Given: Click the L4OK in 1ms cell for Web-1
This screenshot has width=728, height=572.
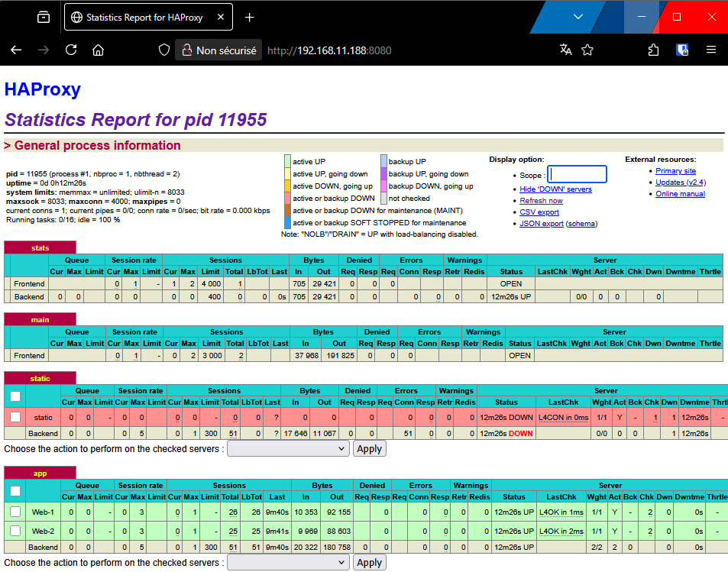Looking at the screenshot, I should (x=561, y=512).
